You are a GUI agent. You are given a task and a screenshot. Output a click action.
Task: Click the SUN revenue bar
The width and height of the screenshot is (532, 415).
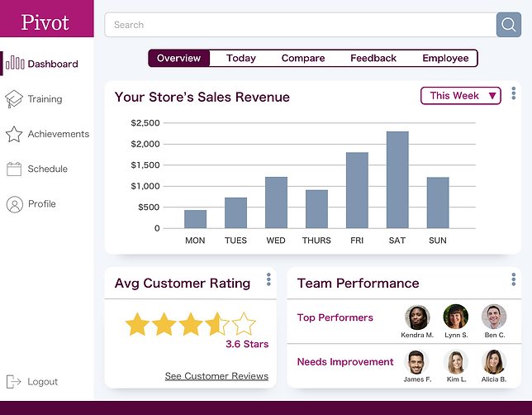coord(438,203)
